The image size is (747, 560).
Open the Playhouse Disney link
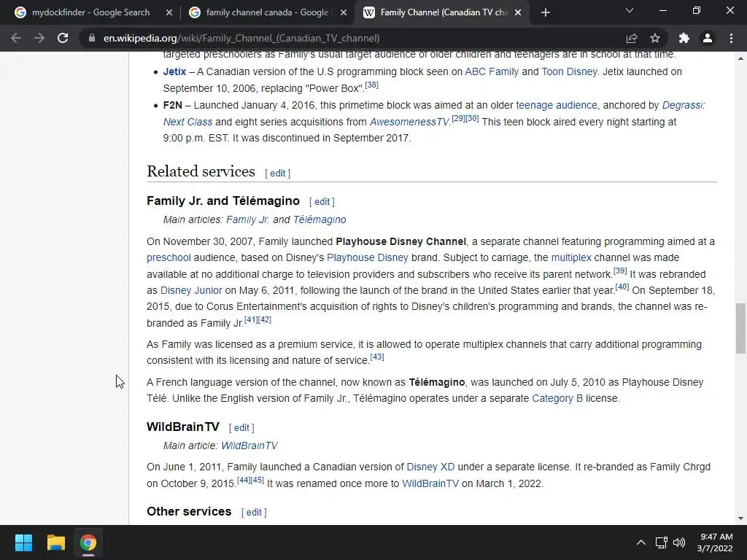(x=368, y=257)
